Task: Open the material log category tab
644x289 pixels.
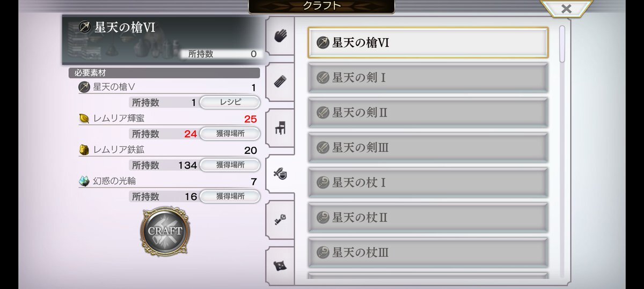Action: pyautogui.click(x=281, y=81)
